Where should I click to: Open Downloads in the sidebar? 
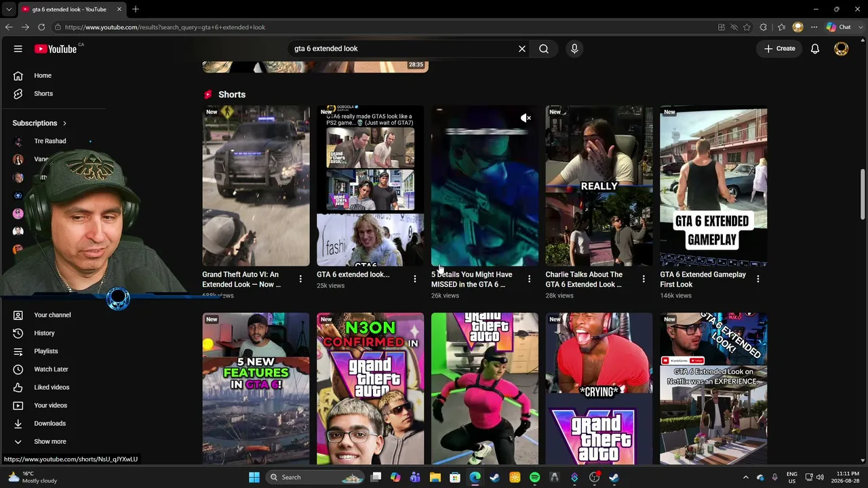coord(50,424)
